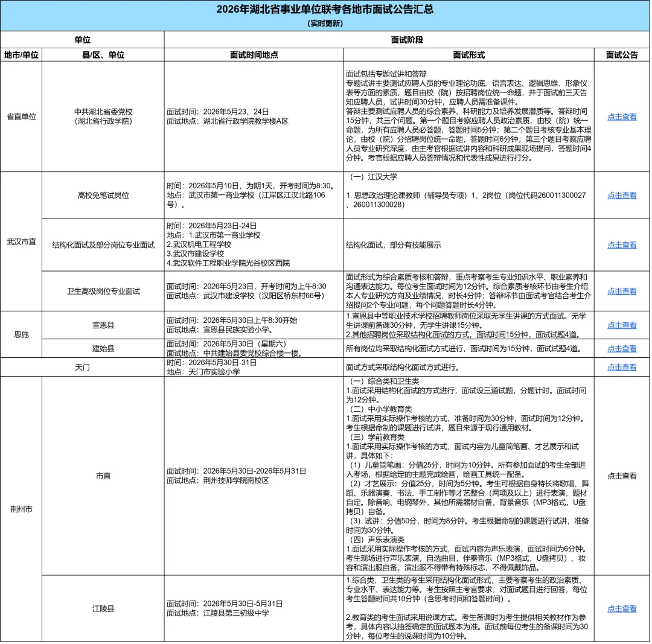The image size is (652, 644).
Task: Select the 武汉市建设学校 (汉阳区桥东村66号) cell
Action: coord(254,291)
